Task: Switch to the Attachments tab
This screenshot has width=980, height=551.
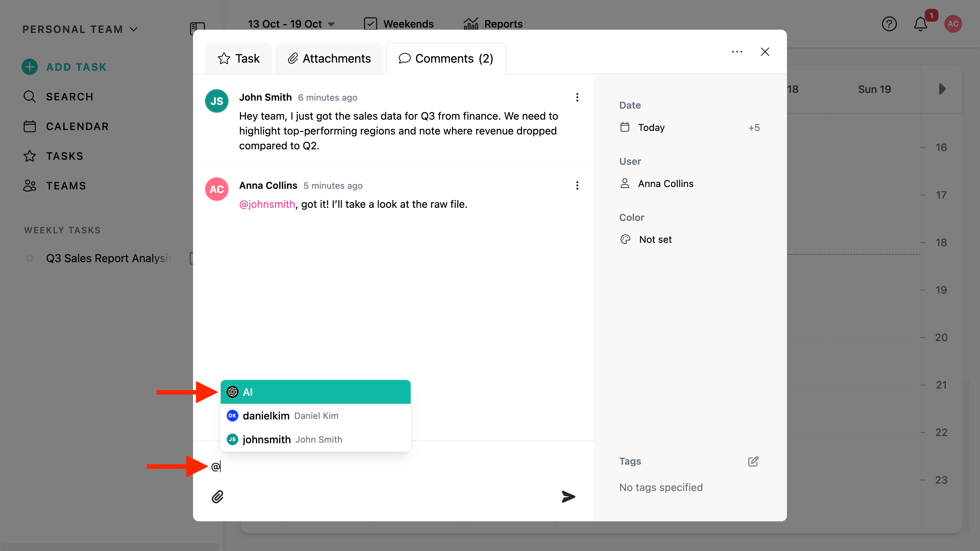Action: [329, 58]
